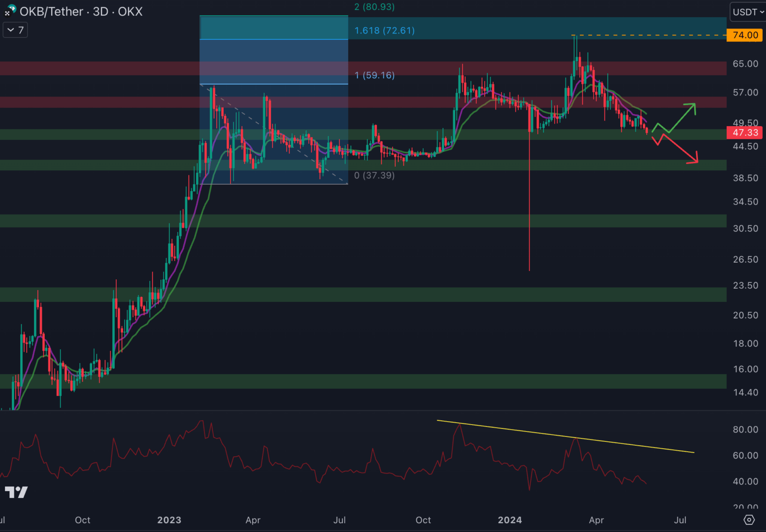Image resolution: width=766 pixels, height=532 pixels.
Task: Select the yellow RSI divergence trendline
Action: 566,436
